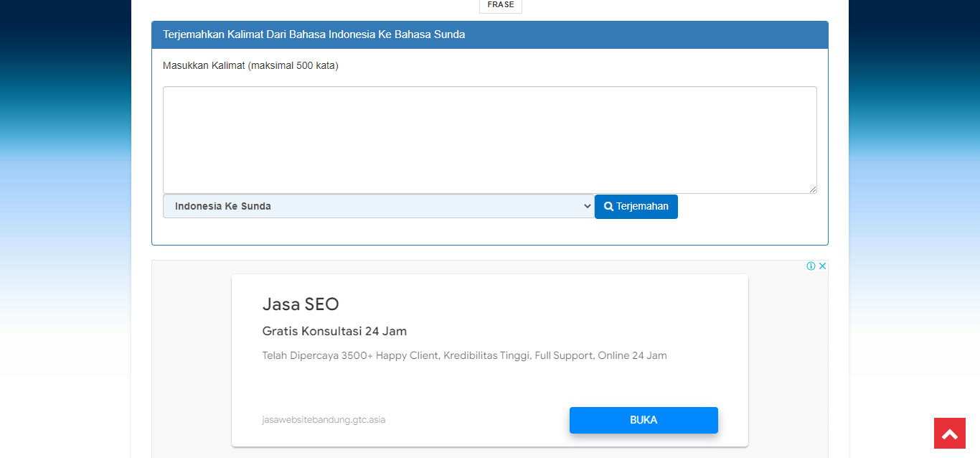Viewport: 980px width, 458px height.
Task: Click Gratis Konsultasi 24 Jam ad text
Action: click(x=334, y=331)
